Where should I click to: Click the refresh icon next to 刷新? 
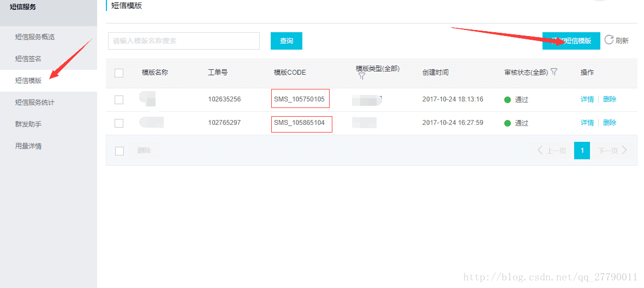(609, 40)
